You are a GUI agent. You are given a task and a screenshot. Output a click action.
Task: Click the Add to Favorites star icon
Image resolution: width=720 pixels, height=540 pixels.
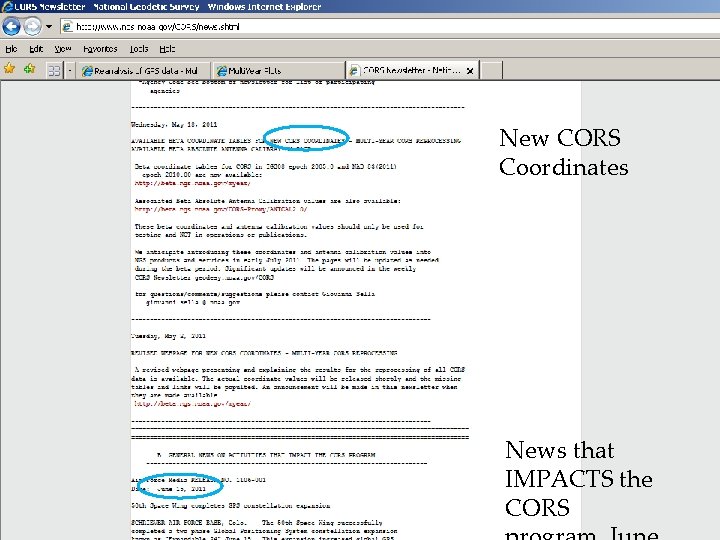(x=30, y=69)
